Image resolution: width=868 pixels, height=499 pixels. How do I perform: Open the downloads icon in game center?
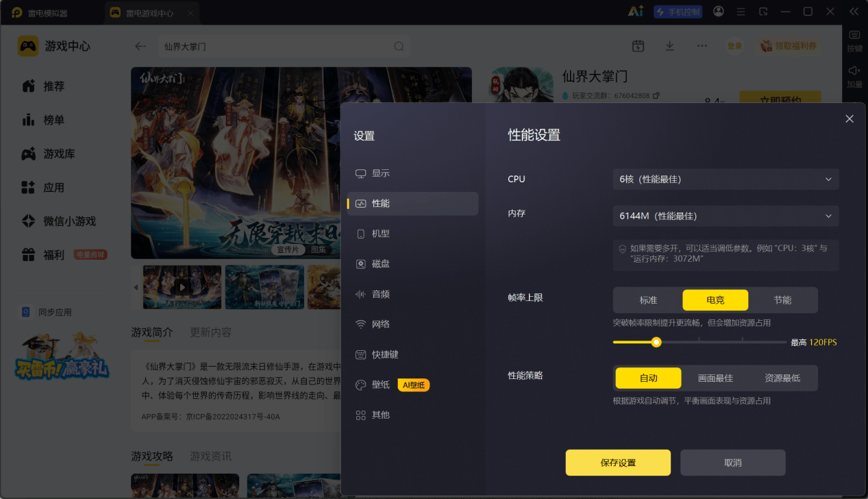click(x=670, y=46)
